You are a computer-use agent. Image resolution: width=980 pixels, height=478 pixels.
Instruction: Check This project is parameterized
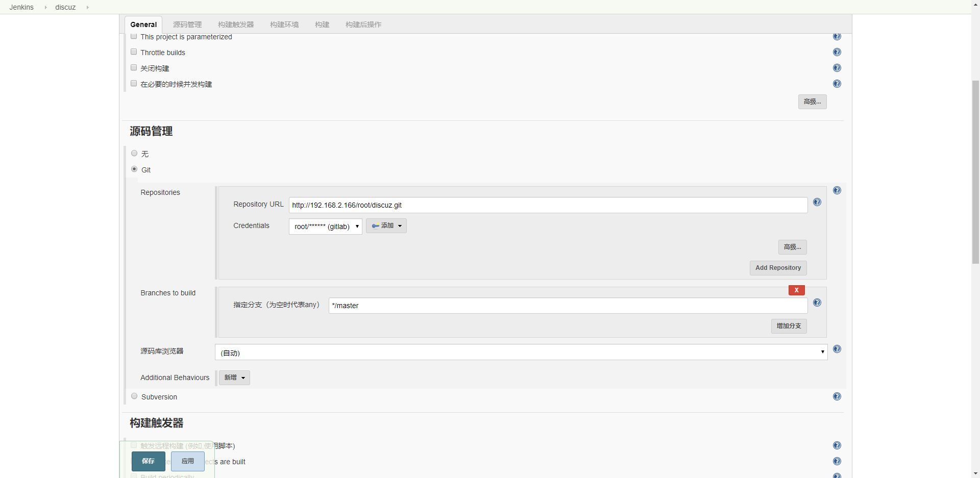134,36
